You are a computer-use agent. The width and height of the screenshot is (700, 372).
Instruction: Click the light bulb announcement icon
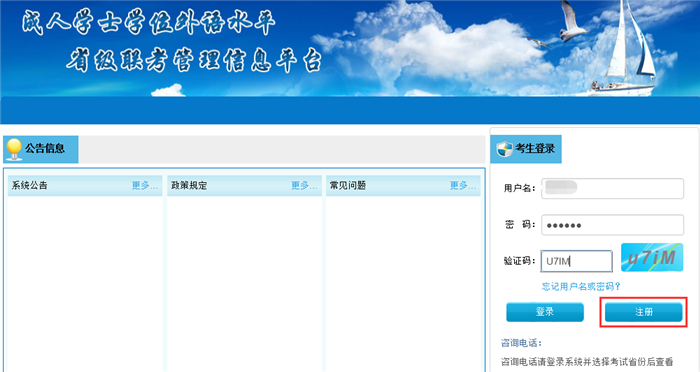pos(14,149)
